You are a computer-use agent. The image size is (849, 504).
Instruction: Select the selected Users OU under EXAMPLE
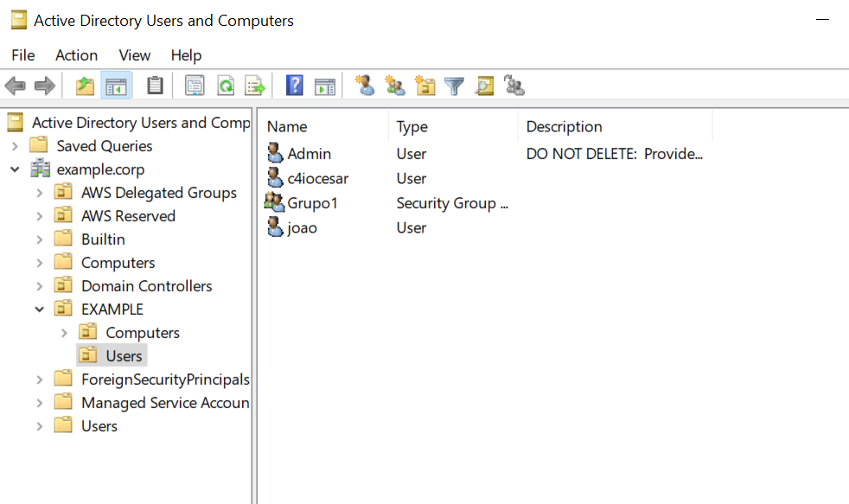point(124,355)
